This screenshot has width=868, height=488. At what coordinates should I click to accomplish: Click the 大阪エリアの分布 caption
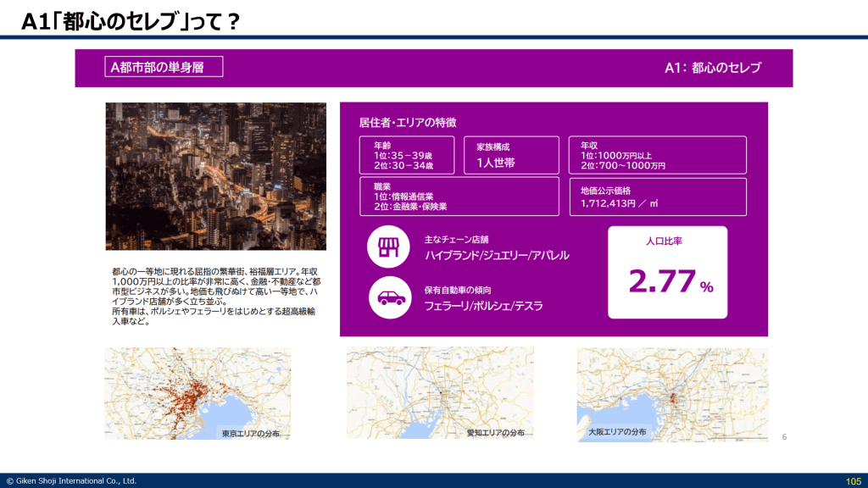click(617, 431)
